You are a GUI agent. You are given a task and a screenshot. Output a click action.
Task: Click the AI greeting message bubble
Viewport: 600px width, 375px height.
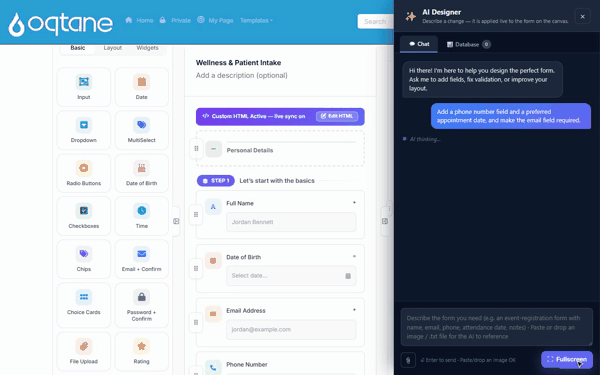(483, 80)
